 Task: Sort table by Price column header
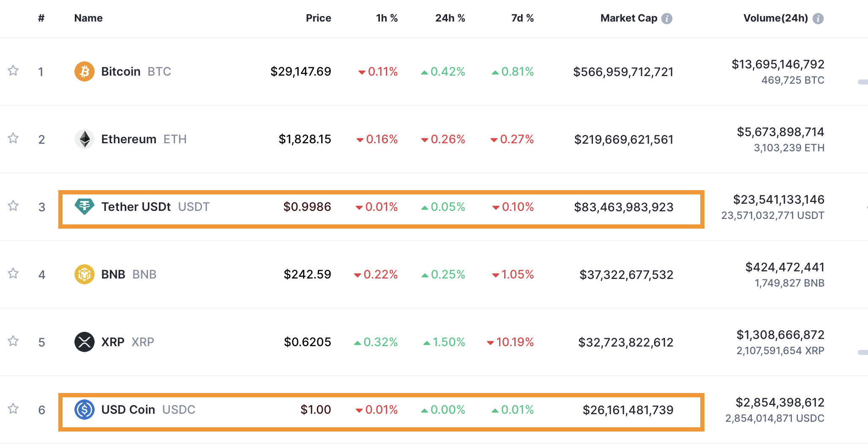point(318,18)
